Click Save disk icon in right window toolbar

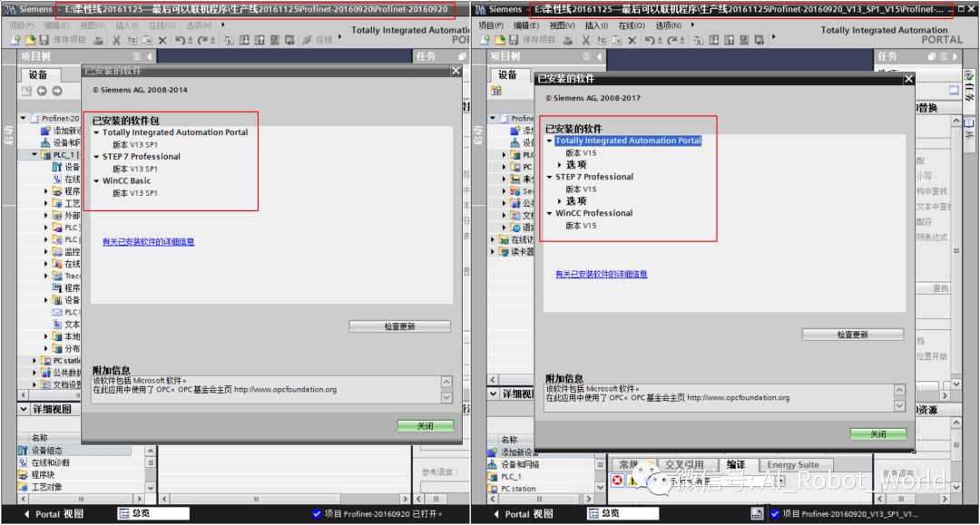(513, 40)
